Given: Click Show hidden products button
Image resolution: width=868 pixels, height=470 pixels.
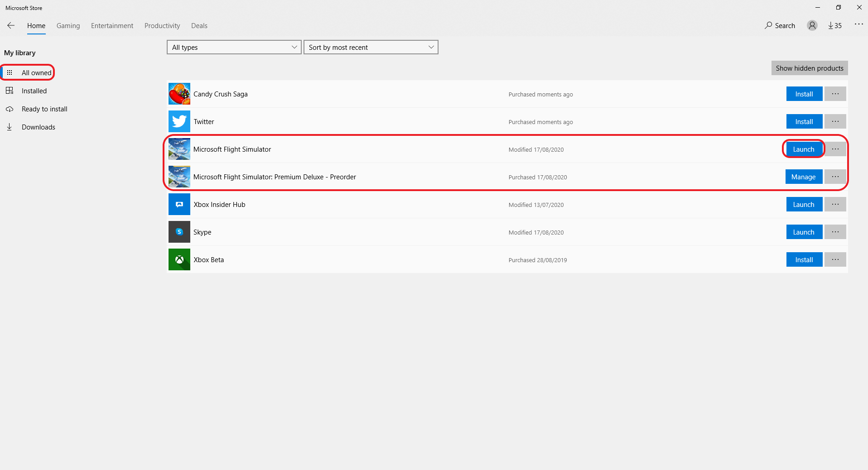Looking at the screenshot, I should pos(810,68).
